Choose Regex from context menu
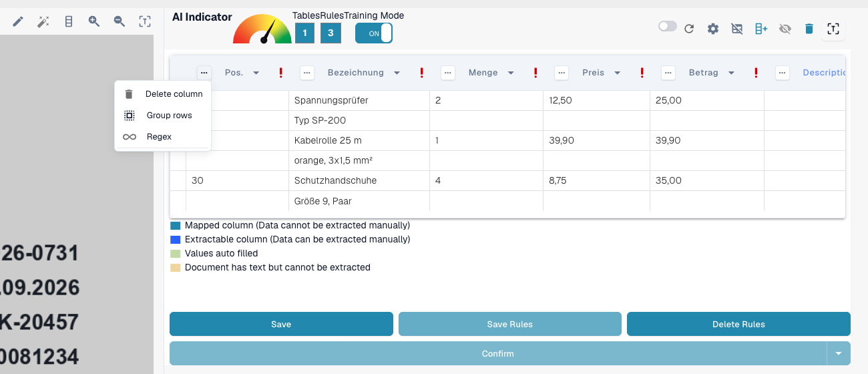 click(x=163, y=137)
